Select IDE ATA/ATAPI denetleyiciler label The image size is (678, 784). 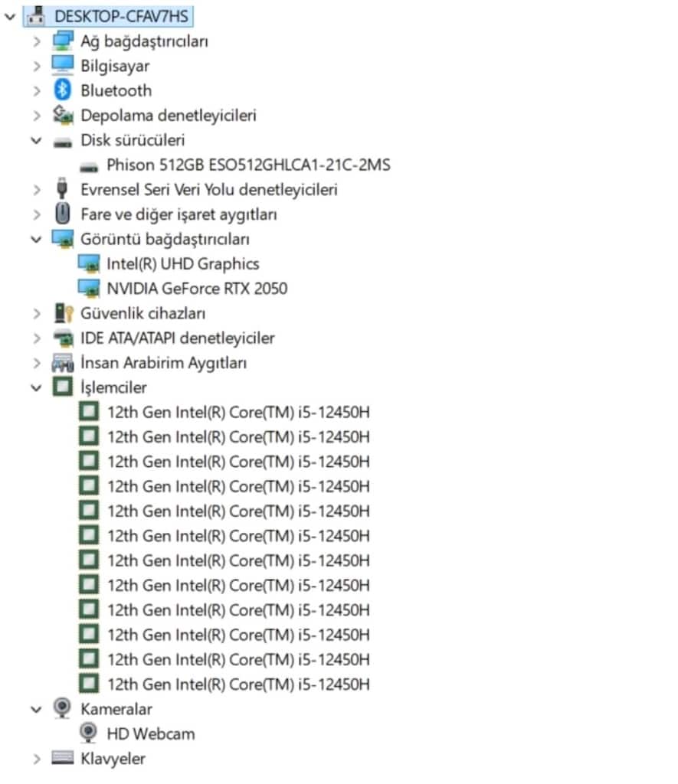(177, 338)
